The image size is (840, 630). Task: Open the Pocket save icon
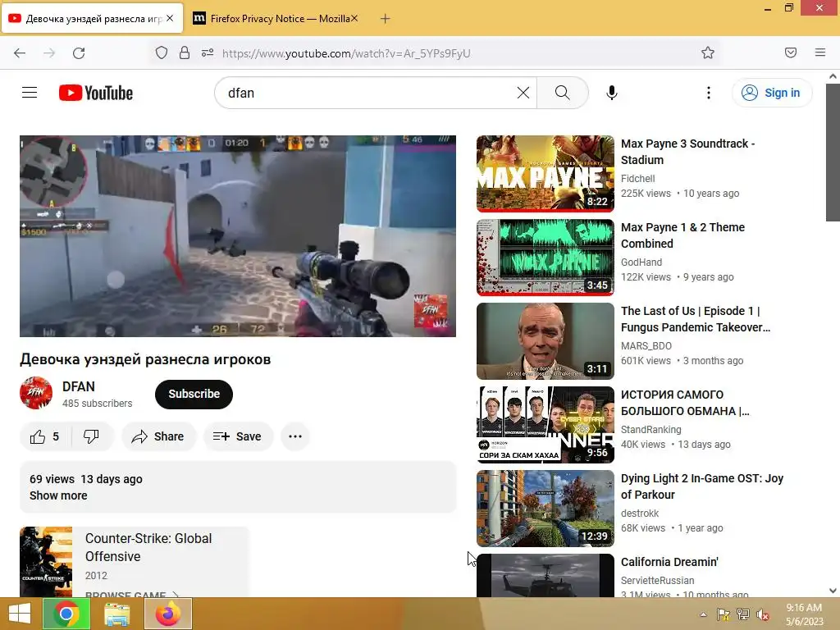pyautogui.click(x=791, y=53)
